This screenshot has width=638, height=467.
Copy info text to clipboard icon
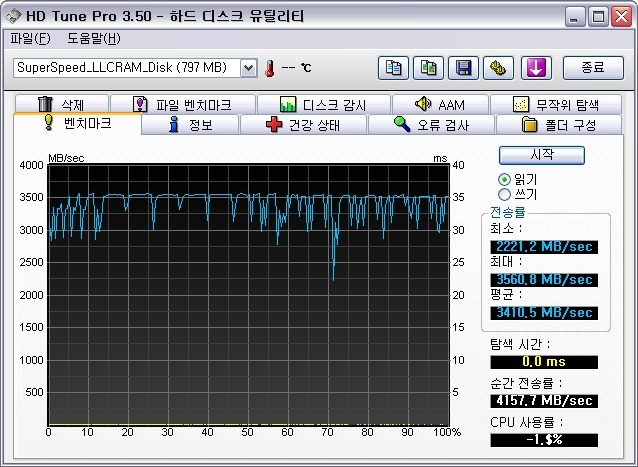coord(393,68)
